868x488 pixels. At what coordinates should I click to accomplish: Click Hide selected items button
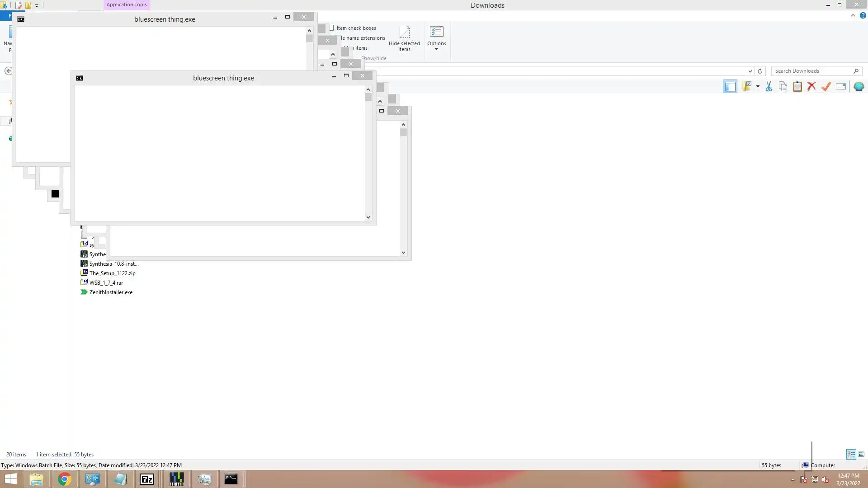click(x=404, y=38)
